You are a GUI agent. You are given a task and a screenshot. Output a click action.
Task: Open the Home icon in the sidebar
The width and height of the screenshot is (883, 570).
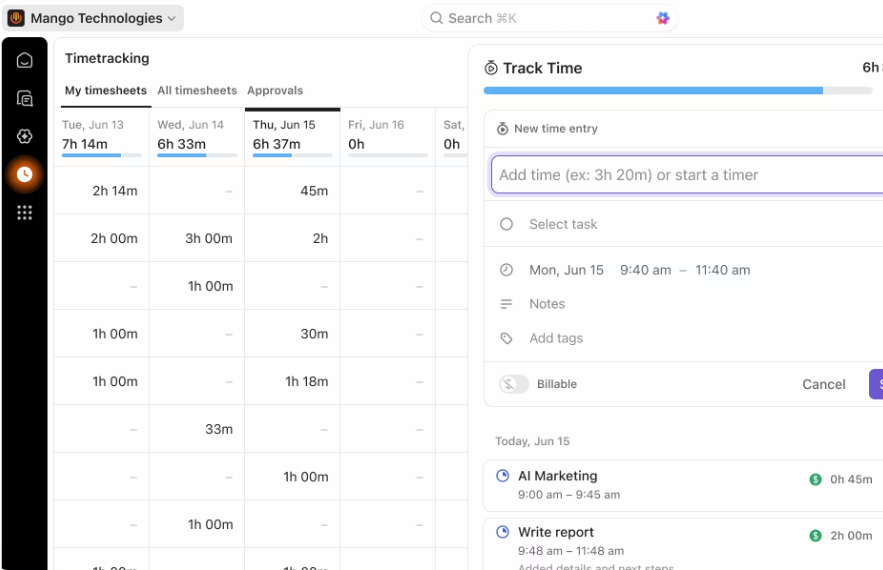pos(24,60)
